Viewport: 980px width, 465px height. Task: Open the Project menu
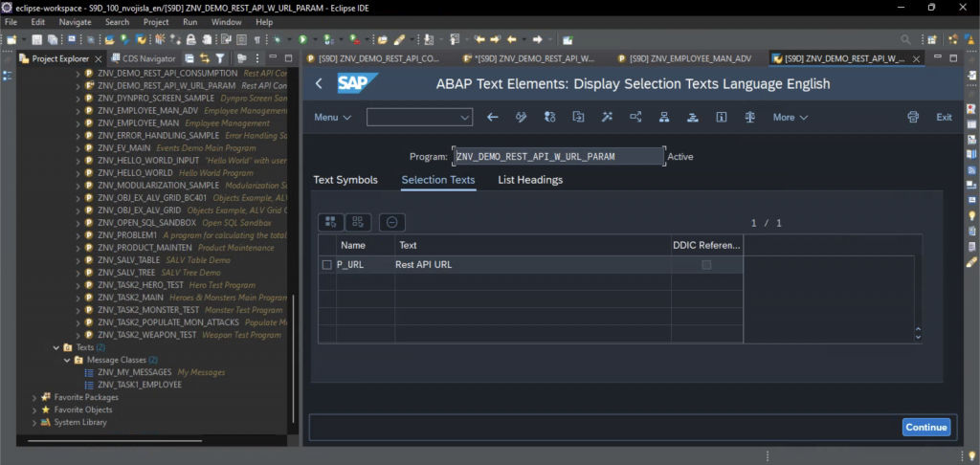coord(156,22)
